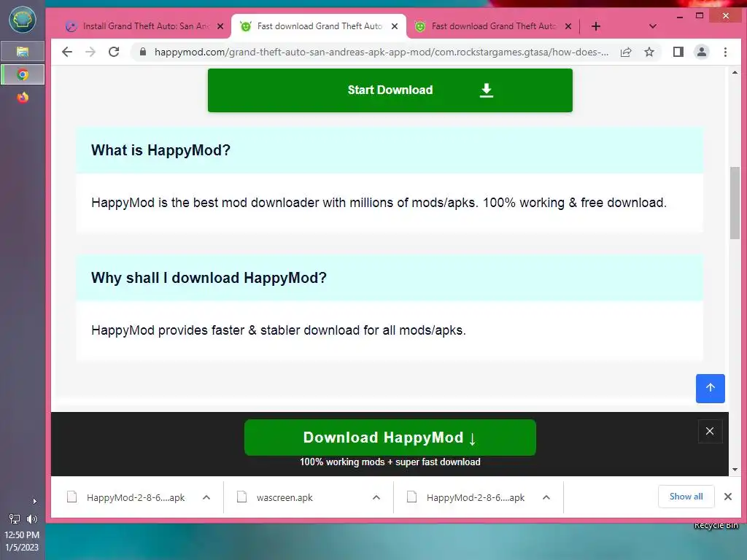The image size is (747, 560).
Task: Expand hidden tray icons arrow
Action: (x=34, y=501)
